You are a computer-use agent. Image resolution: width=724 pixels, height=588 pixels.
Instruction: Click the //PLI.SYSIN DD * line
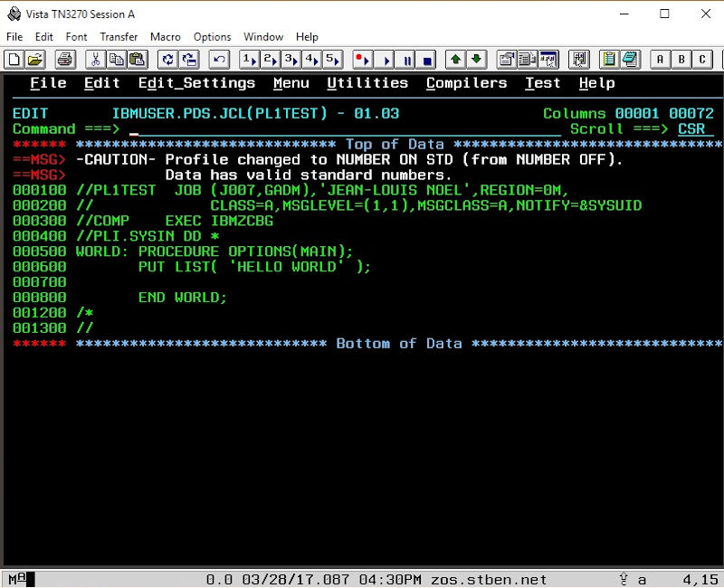tap(148, 236)
